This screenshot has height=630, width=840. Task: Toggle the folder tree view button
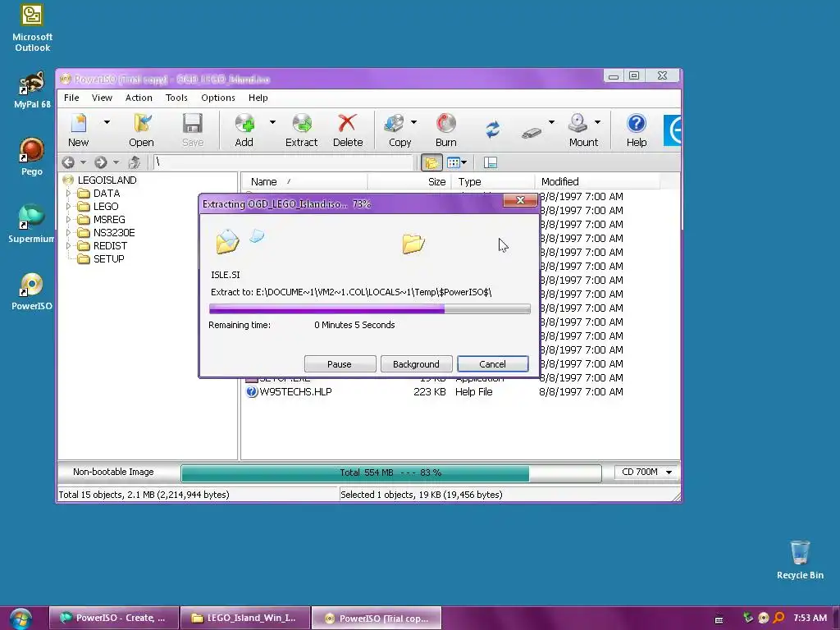[431, 162]
